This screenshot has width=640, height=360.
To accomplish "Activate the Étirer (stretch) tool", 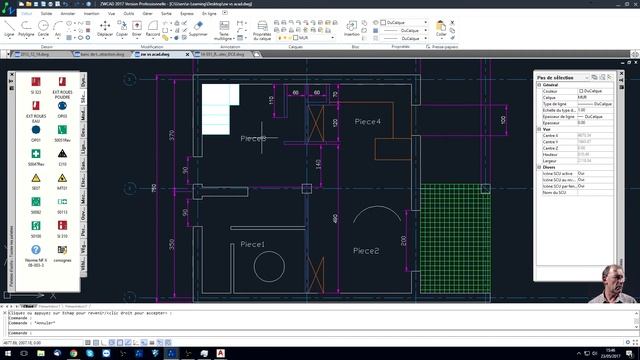I will pos(137,29).
